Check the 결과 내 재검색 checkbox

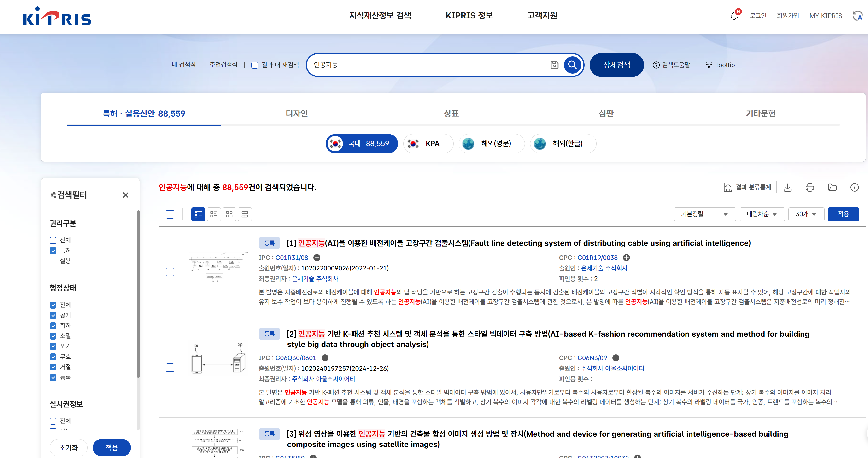[255, 65]
